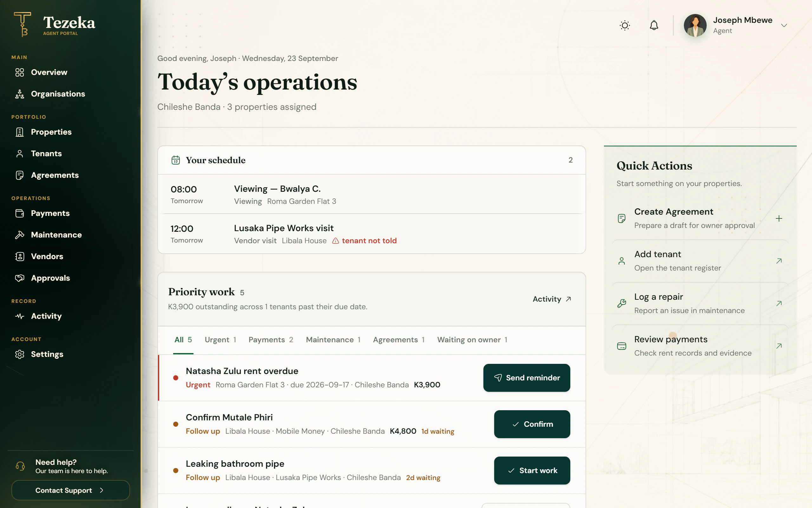Click the tenant not told warning icon

[336, 241]
